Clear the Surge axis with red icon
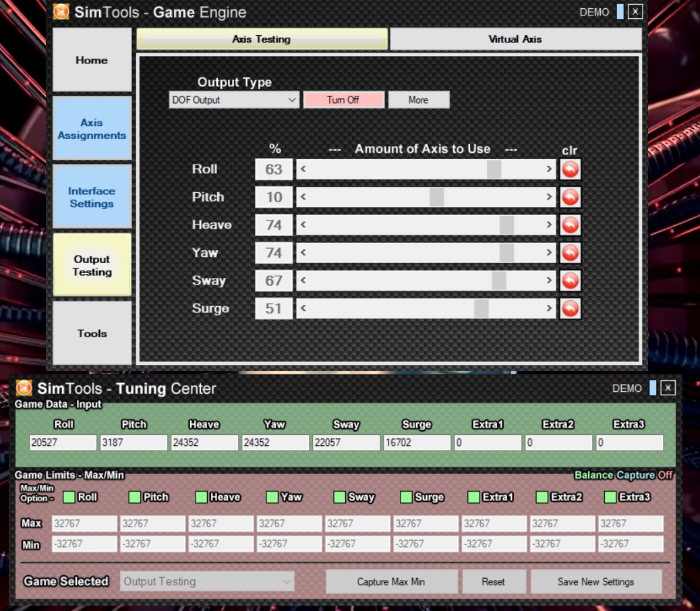The image size is (700, 611). tap(570, 309)
